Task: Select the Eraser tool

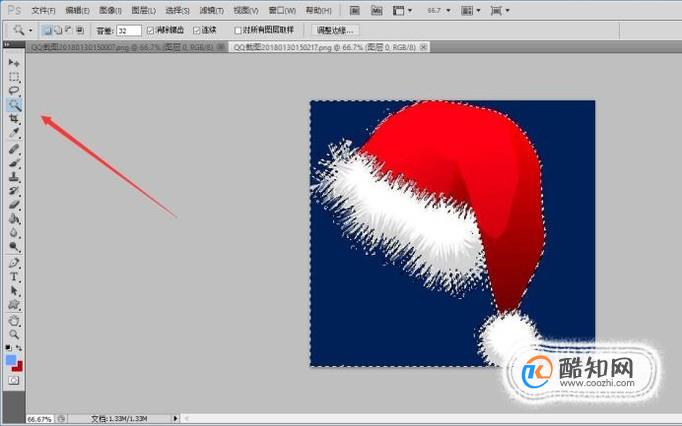Action: [x=14, y=205]
